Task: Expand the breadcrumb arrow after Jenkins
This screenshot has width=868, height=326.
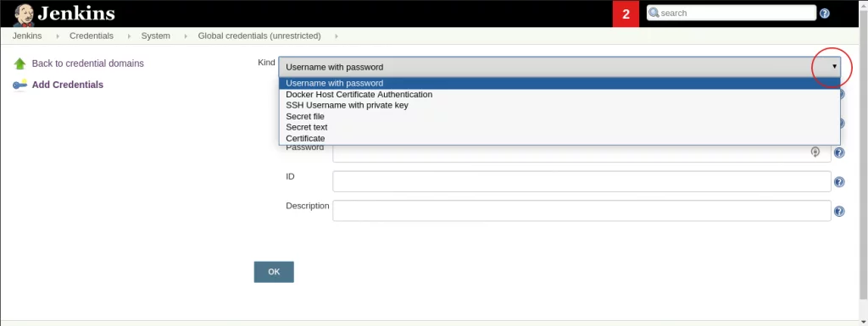Action: [x=57, y=36]
